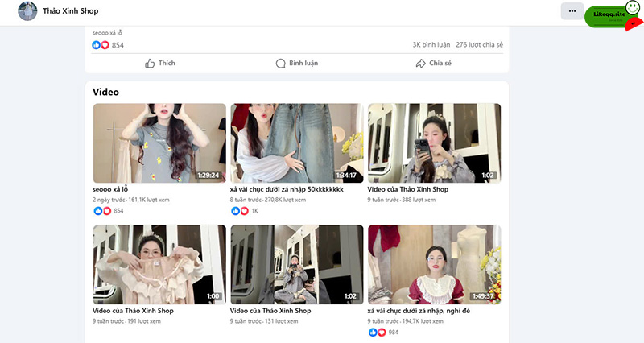Click video title xả vải chục dưới zá nhập 50kkkkkkkk

pos(287,189)
